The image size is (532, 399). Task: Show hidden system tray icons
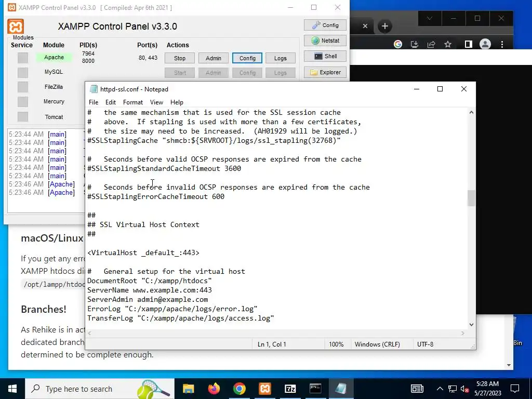click(440, 389)
